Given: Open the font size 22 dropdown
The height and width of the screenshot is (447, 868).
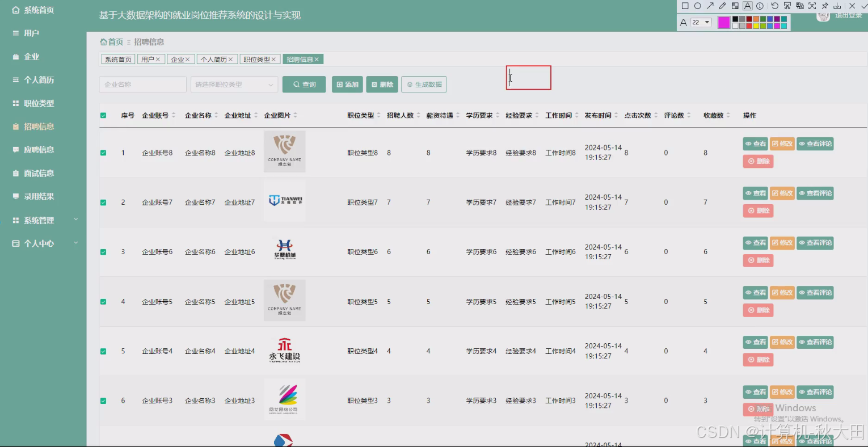Looking at the screenshot, I should 701,22.
